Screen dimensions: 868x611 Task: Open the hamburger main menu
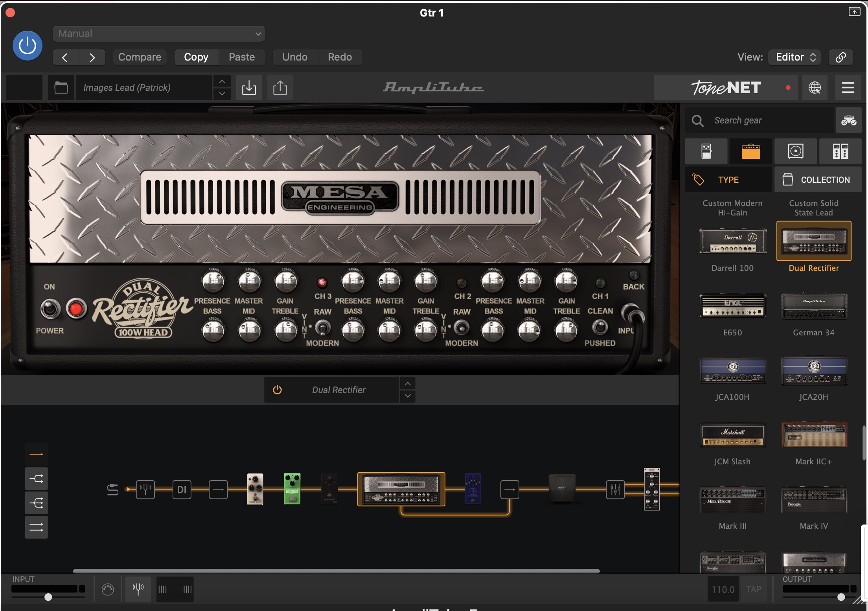848,87
